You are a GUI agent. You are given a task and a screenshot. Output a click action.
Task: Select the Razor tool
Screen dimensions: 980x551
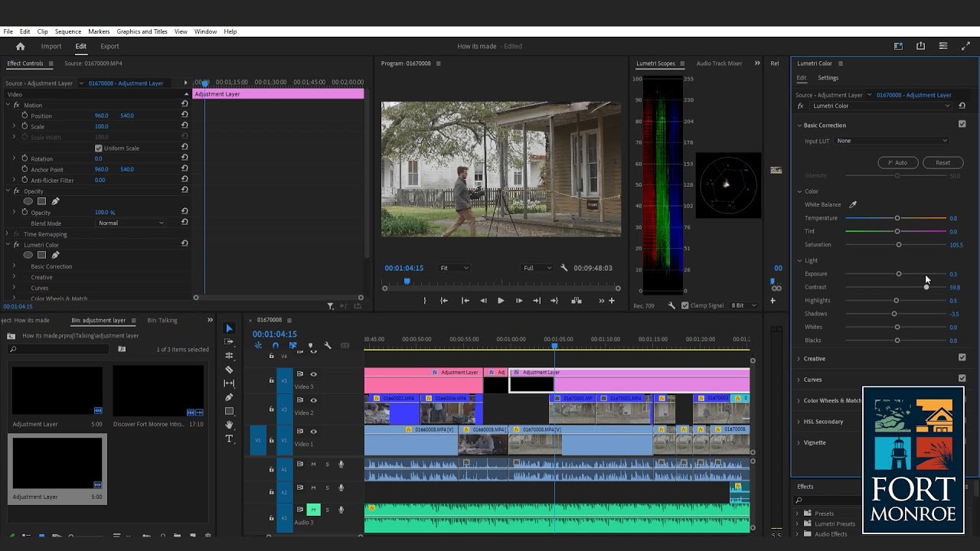click(x=229, y=370)
